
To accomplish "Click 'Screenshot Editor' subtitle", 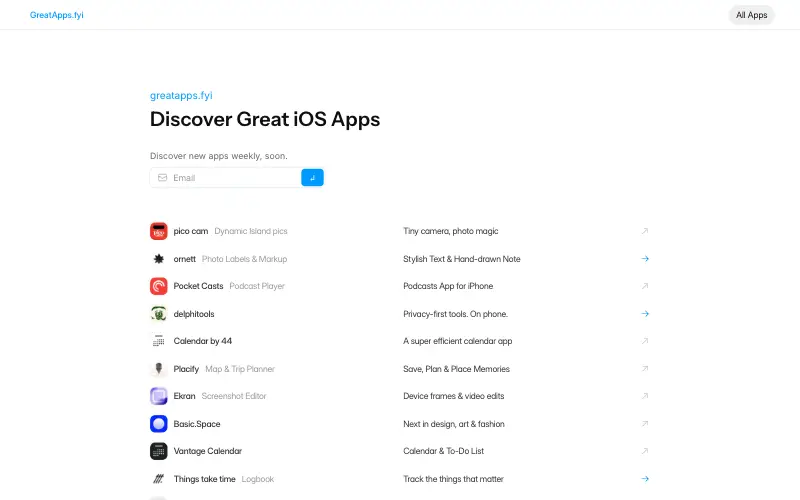I will pos(234,396).
